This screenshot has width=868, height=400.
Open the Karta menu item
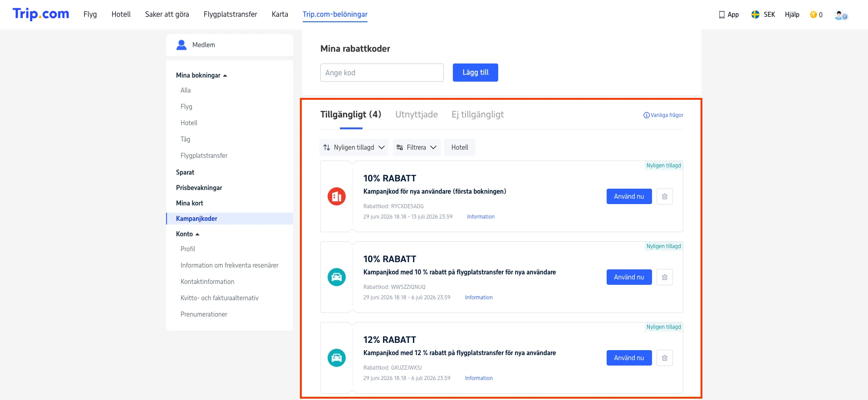pyautogui.click(x=280, y=14)
